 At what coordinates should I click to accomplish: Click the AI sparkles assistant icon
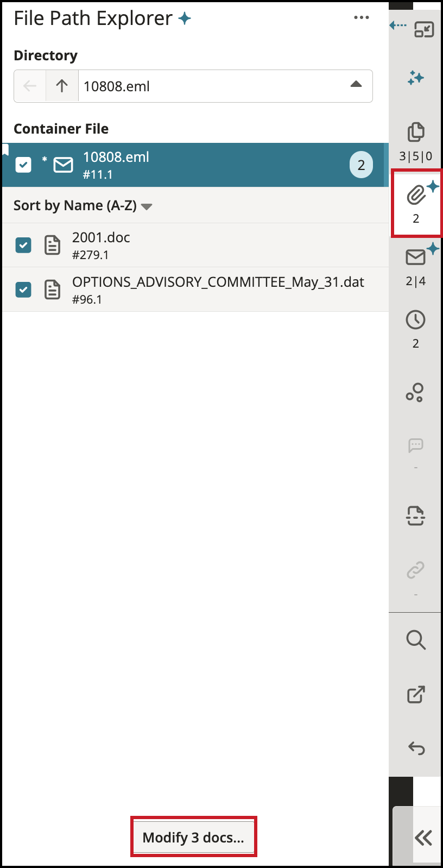[x=416, y=78]
